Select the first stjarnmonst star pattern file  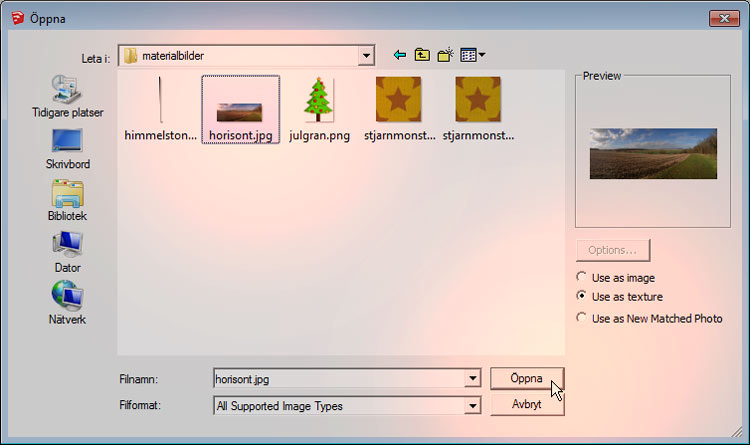pos(399,110)
